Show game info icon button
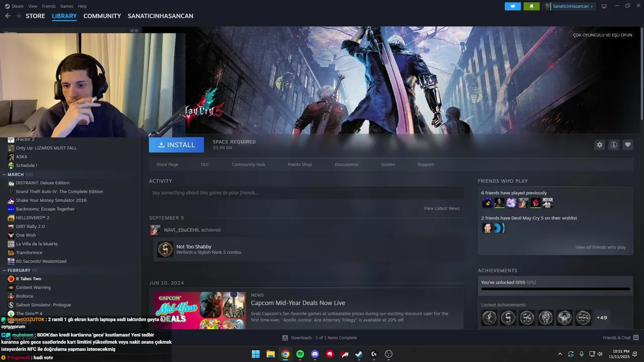The width and height of the screenshot is (644, 362). pos(614,145)
